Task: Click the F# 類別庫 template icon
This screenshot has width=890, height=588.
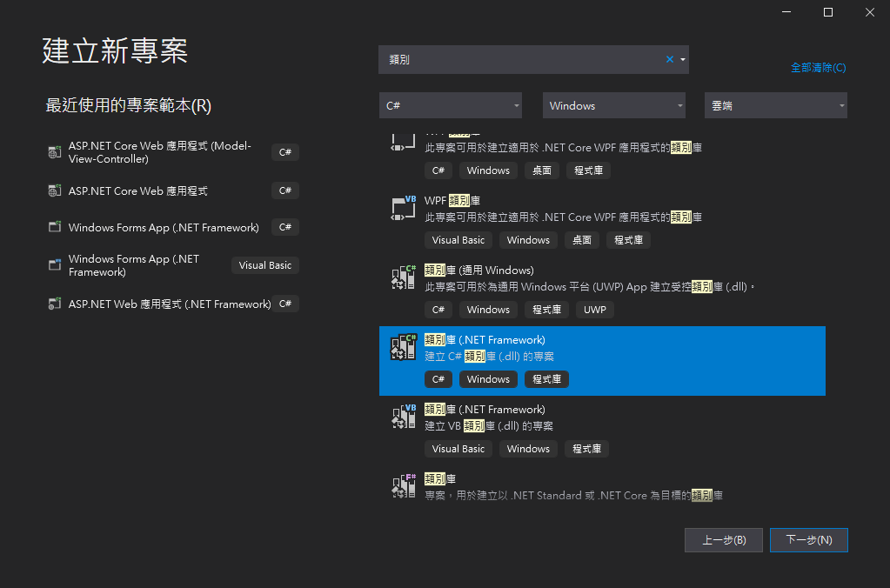Action: tap(404, 486)
